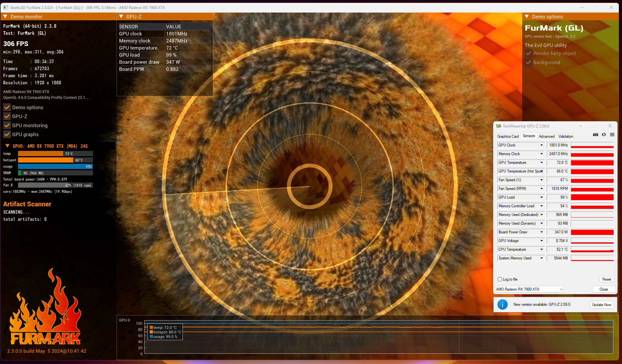
Task: Click the Close button in GPU-Z
Action: pyautogui.click(x=604, y=289)
